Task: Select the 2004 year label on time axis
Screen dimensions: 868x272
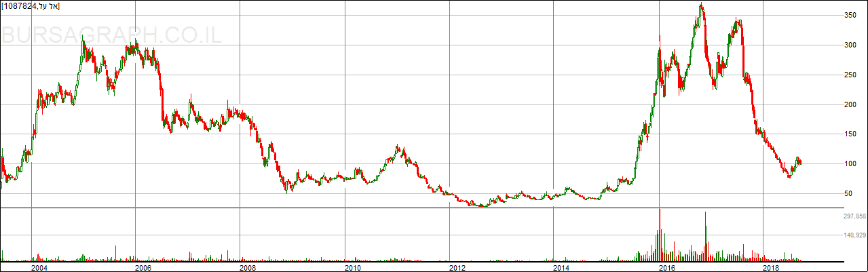Action: click(x=39, y=267)
